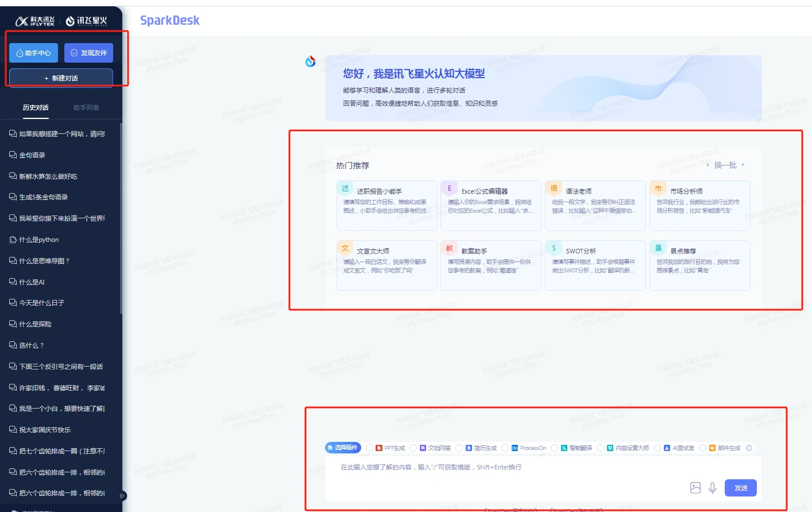The width and height of the screenshot is (812, 512).
Task: Select the 邮件生成 plugin radio button
Action: coord(702,448)
